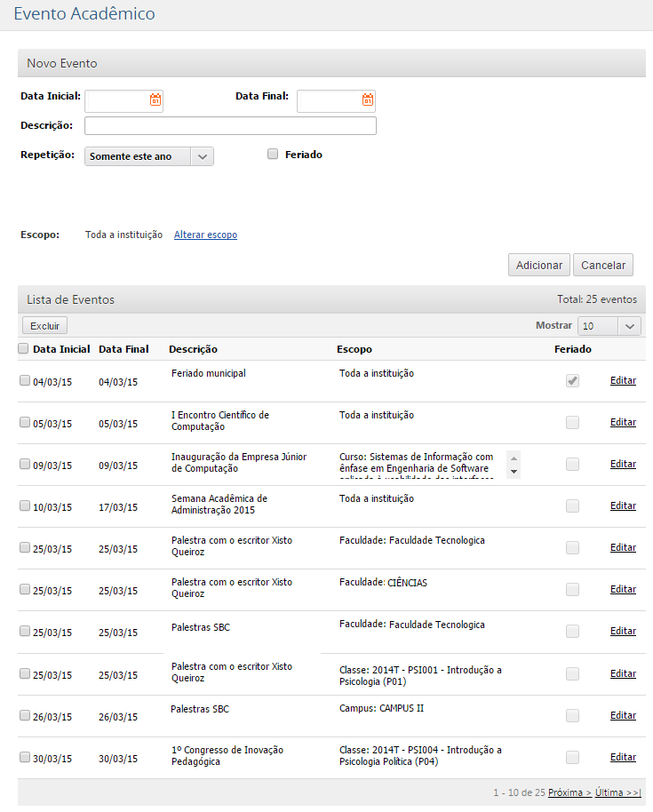Enable the Feriado checkbox in Novo Evento
Image resolution: width=653 pixels, height=812 pixels.
click(x=274, y=154)
